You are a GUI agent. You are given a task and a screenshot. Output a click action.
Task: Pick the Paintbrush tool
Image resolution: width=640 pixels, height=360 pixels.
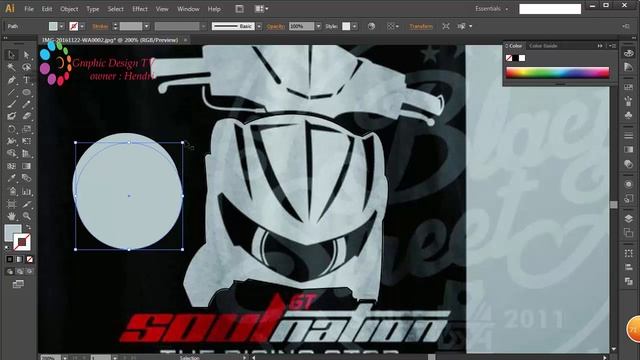point(11,104)
